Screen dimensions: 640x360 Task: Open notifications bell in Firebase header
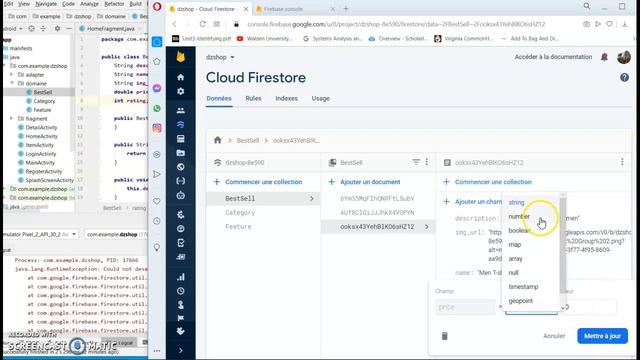(604, 57)
